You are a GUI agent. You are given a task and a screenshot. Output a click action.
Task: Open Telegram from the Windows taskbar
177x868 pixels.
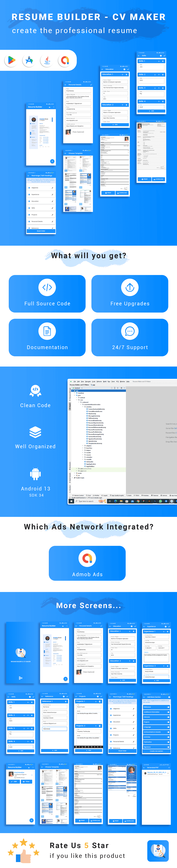(166, 501)
